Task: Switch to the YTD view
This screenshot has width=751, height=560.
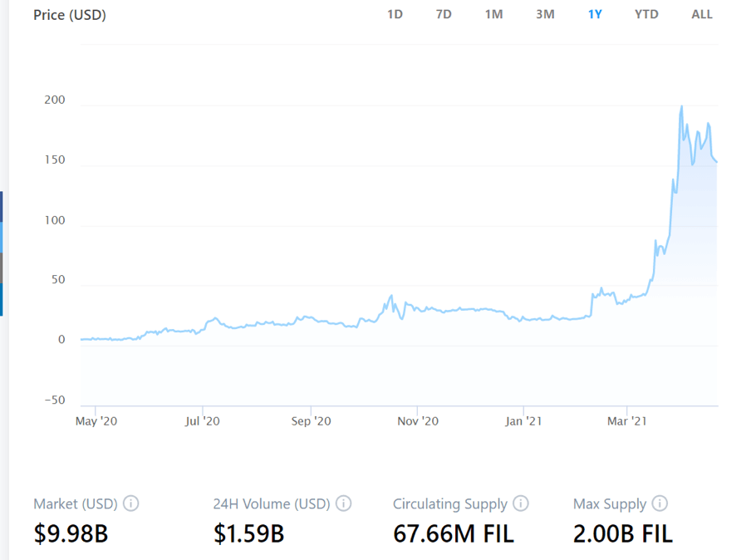Action: click(x=645, y=14)
